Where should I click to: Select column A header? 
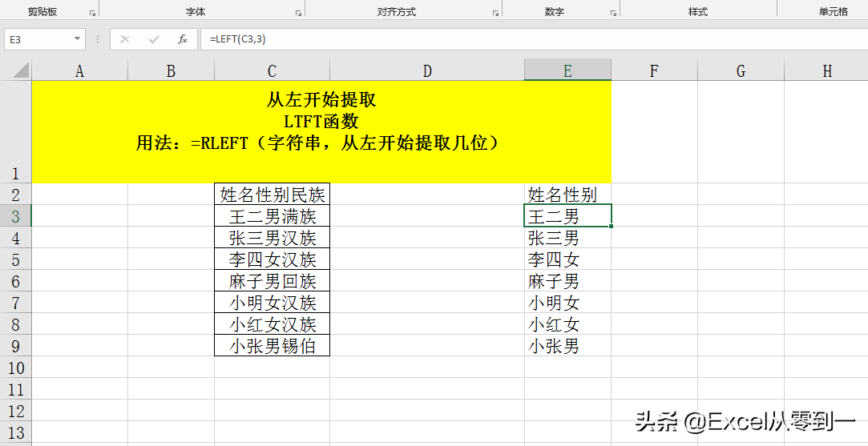[79, 70]
